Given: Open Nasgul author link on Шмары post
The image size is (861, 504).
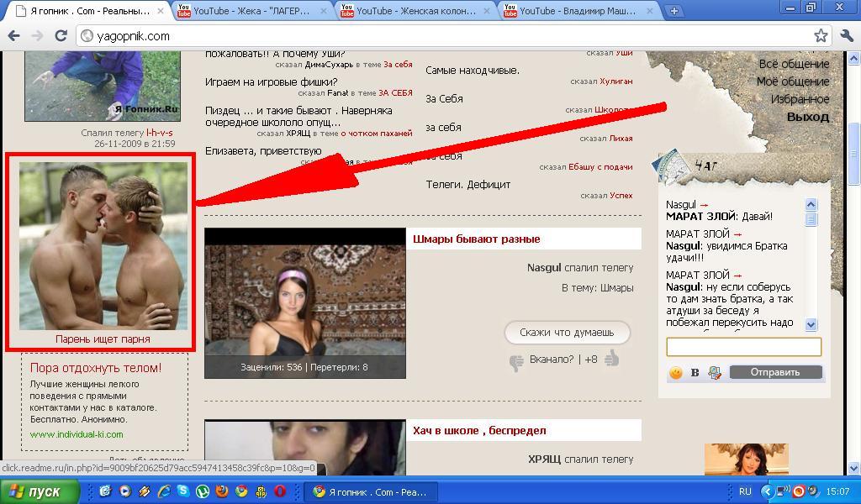Looking at the screenshot, I should pyautogui.click(x=544, y=268).
